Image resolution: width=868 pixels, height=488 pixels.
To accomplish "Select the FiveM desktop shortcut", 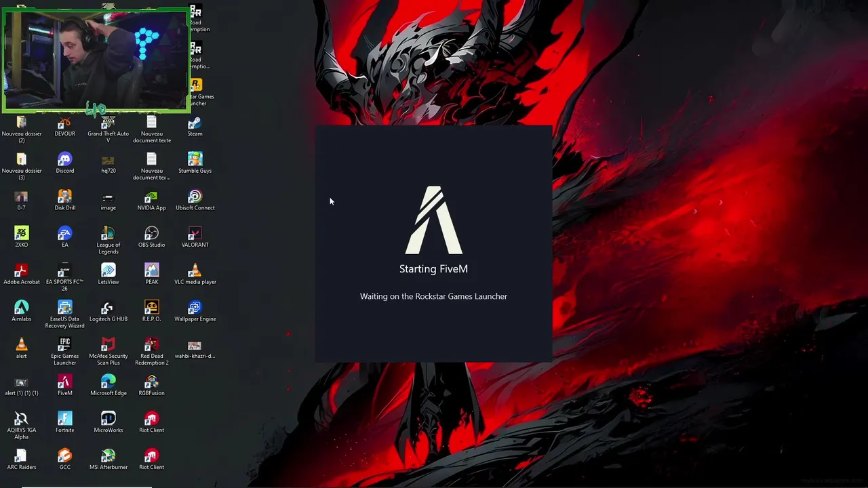I will [x=64, y=386].
